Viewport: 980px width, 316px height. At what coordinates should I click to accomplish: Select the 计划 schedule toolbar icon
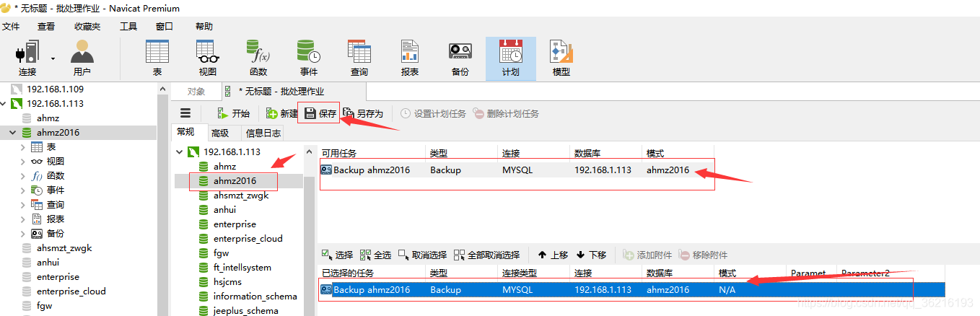511,58
